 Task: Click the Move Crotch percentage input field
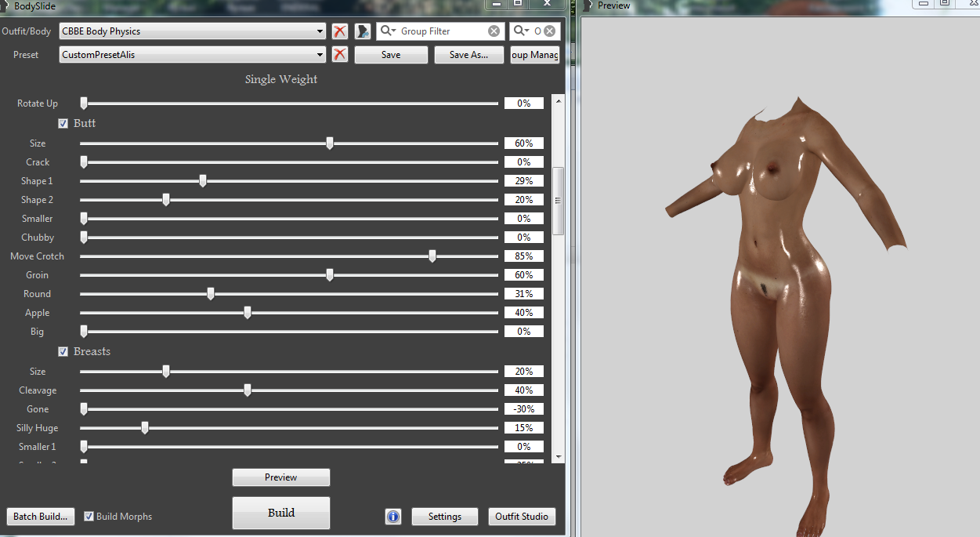[x=523, y=256]
